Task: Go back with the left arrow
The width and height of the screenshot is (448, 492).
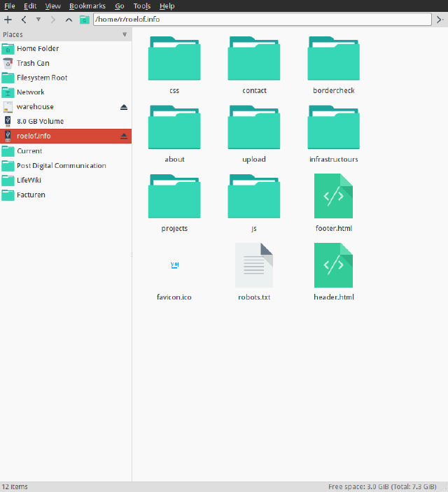Action: click(24, 20)
